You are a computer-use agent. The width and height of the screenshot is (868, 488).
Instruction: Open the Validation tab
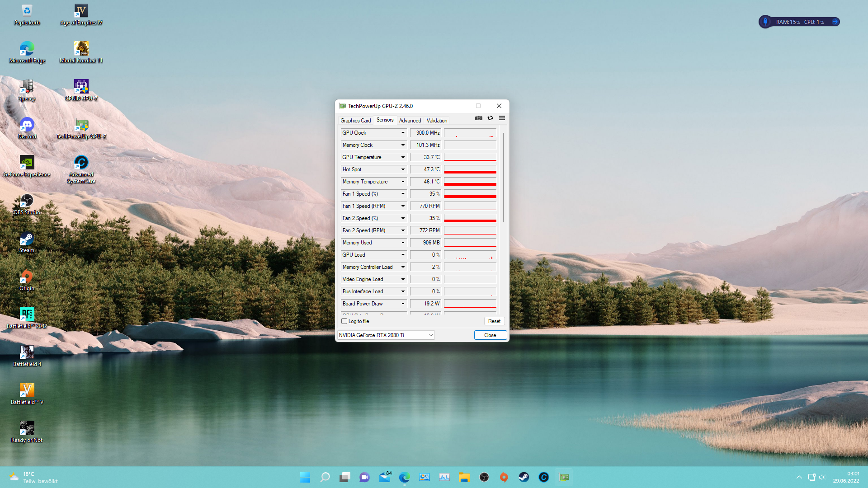coord(437,121)
